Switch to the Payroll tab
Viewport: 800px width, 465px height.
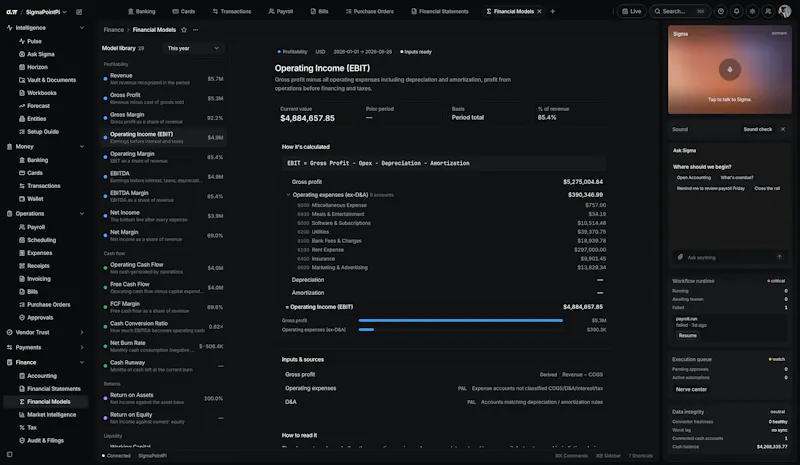pyautogui.click(x=281, y=11)
